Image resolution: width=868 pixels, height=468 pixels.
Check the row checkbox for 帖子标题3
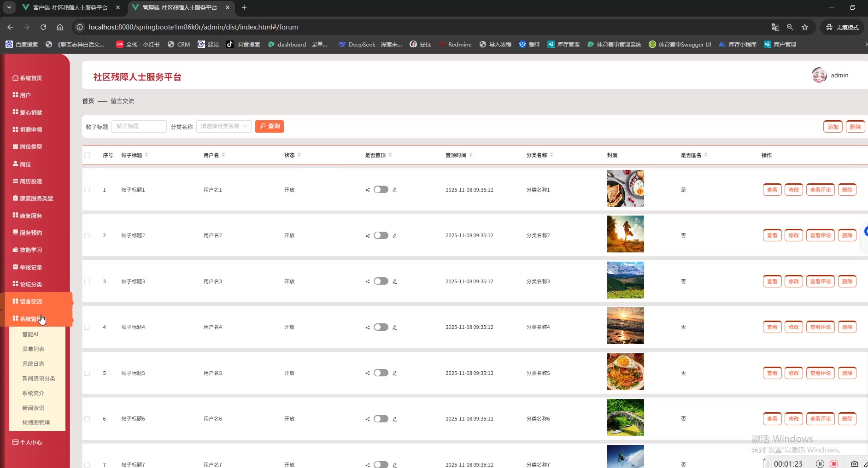click(x=87, y=281)
